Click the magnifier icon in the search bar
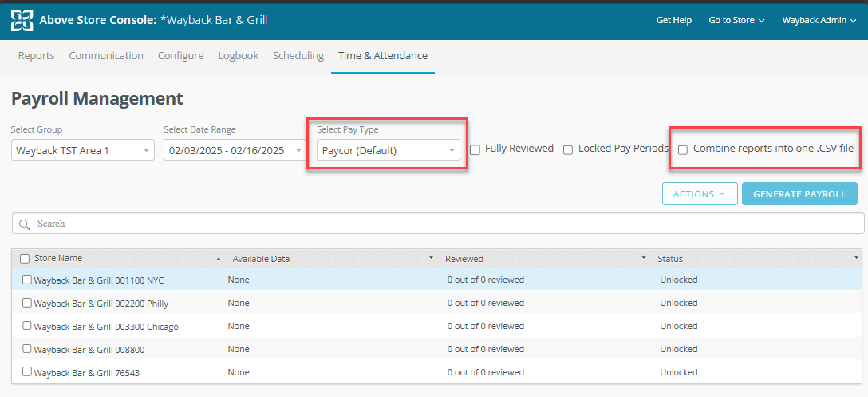The image size is (868, 397). (x=24, y=224)
